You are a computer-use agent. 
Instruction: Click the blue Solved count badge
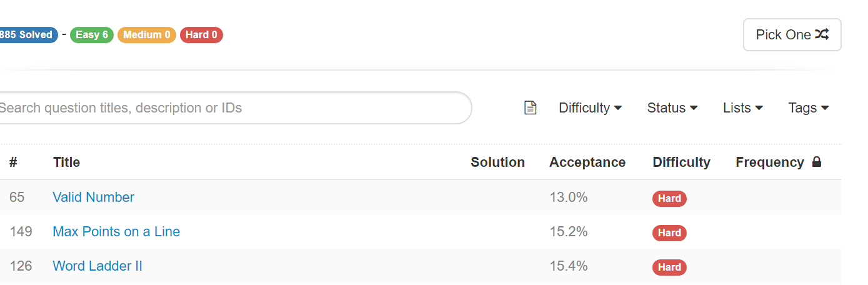[28, 35]
